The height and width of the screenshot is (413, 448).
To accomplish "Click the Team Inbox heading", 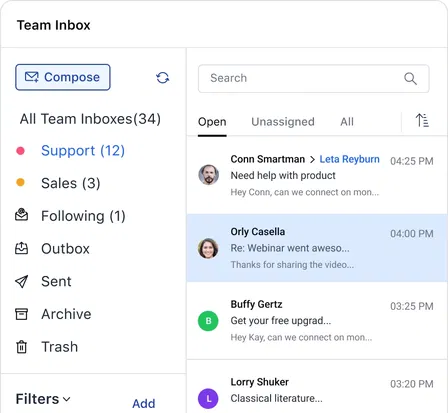I will (54, 25).
